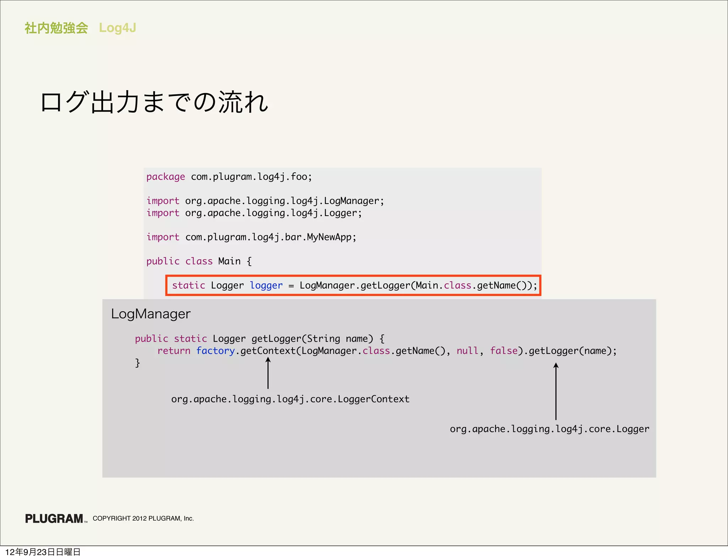Click the date '12年9月23日日曜日'

pyautogui.click(x=43, y=552)
